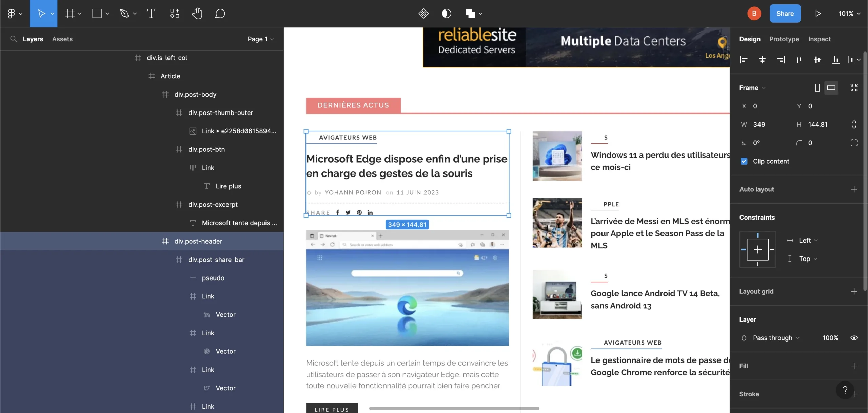The height and width of the screenshot is (413, 868).
Task: Toggle the dark/light mode icon
Action: tap(447, 13)
